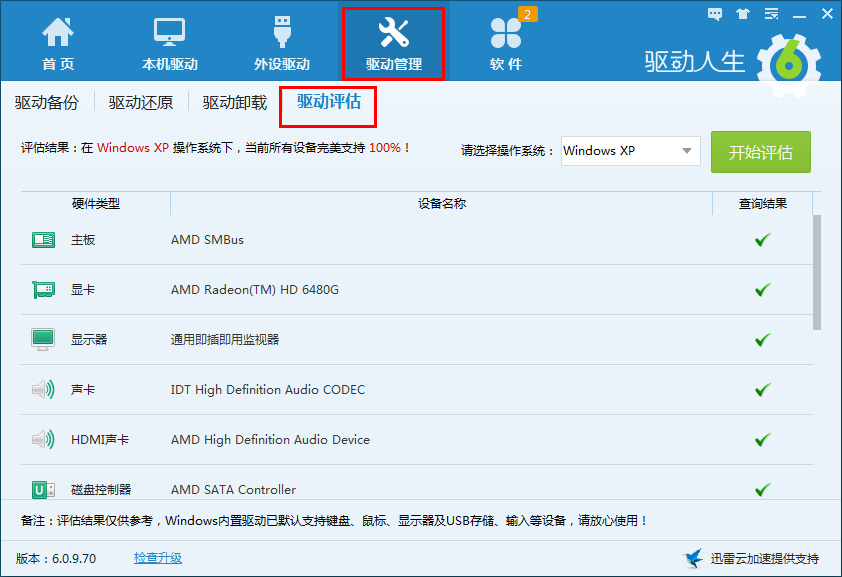Switch to 驱动卸载 sub-tab

click(x=235, y=102)
